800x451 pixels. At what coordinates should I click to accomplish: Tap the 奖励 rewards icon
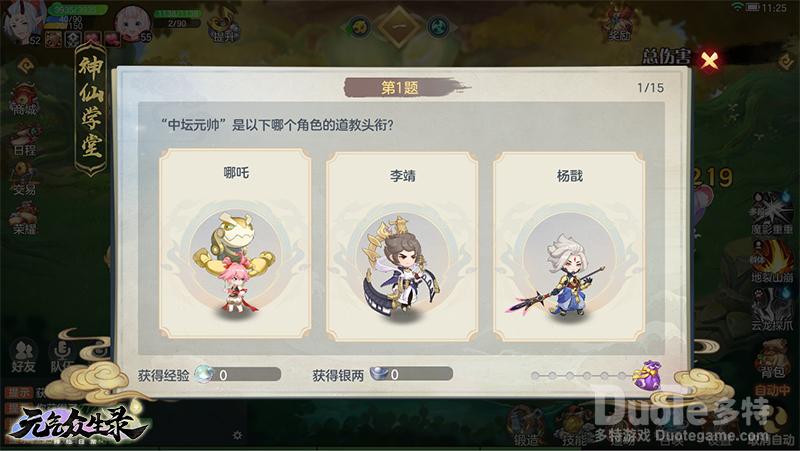[618, 23]
